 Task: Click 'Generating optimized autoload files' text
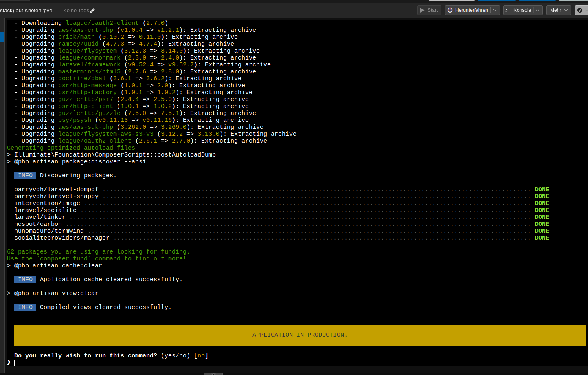[x=71, y=148]
